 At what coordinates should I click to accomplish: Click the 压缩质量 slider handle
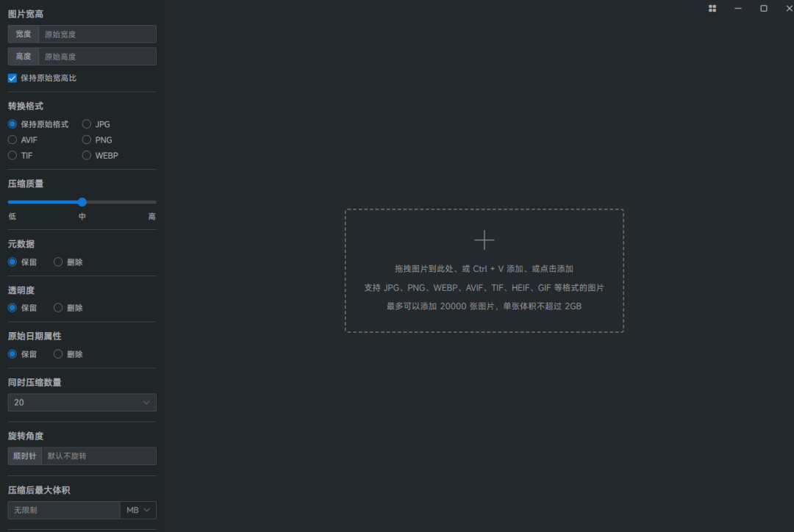tap(82, 202)
